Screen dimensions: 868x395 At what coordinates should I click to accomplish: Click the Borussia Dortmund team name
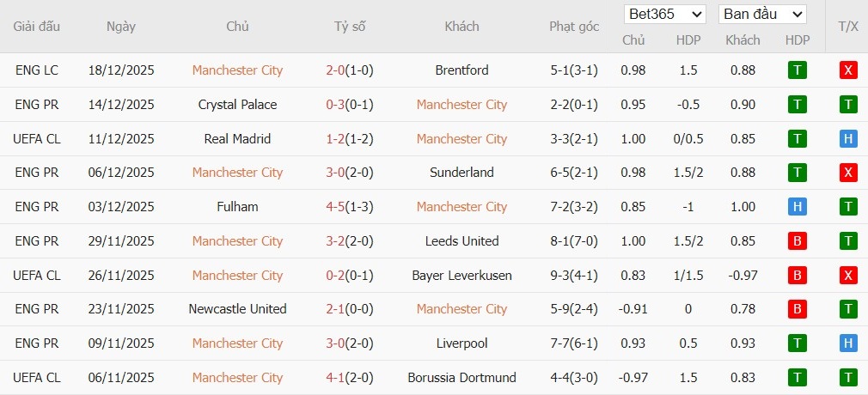[462, 378]
